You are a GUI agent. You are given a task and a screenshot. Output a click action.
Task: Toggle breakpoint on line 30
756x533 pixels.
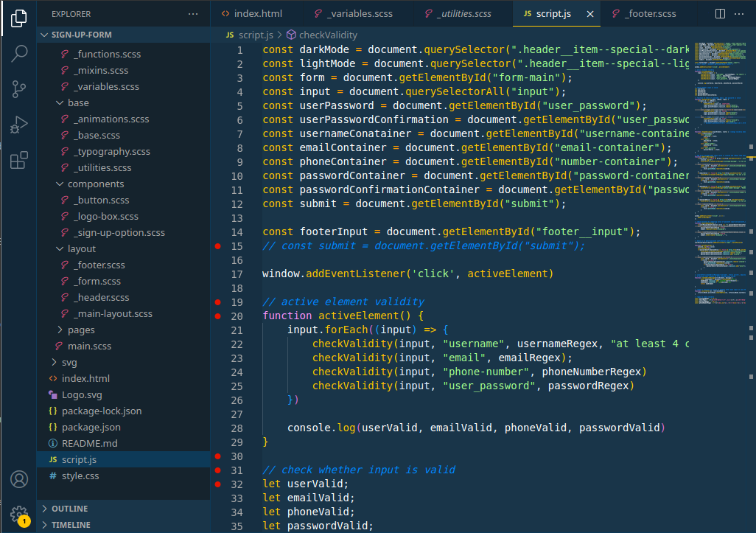point(218,456)
